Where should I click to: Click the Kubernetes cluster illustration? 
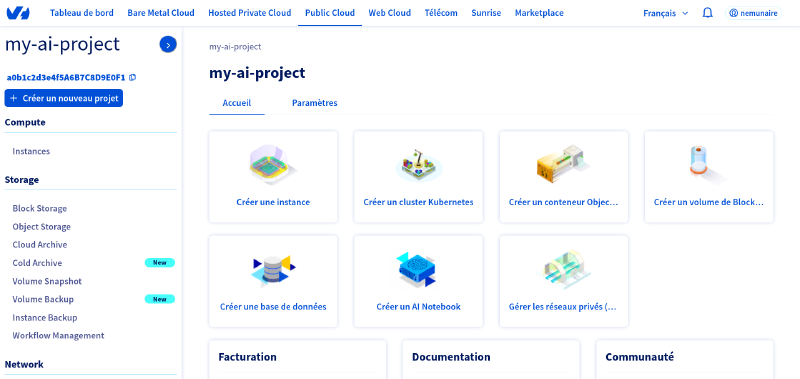pyautogui.click(x=418, y=165)
